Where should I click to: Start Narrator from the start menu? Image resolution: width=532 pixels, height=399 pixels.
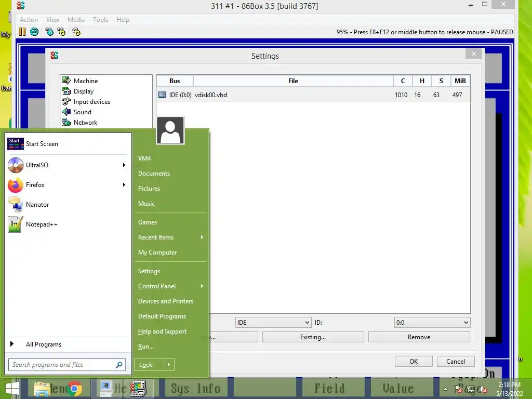(x=68, y=205)
